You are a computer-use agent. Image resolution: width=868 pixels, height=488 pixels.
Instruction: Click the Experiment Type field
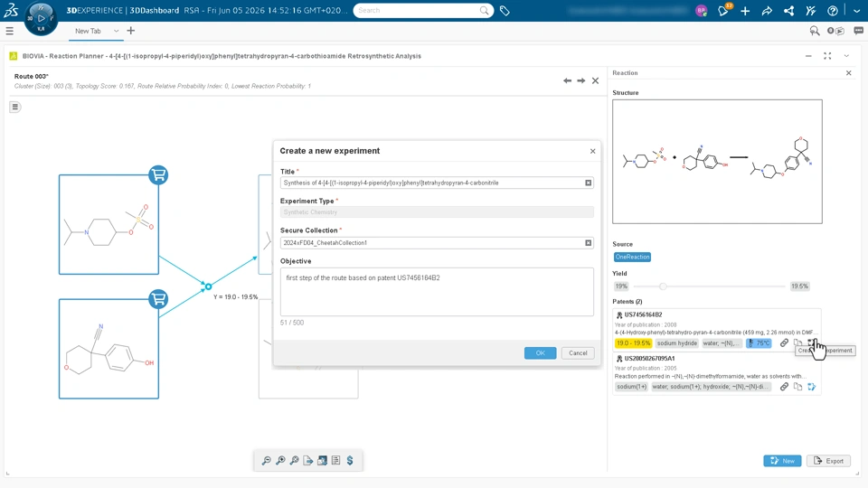click(437, 211)
